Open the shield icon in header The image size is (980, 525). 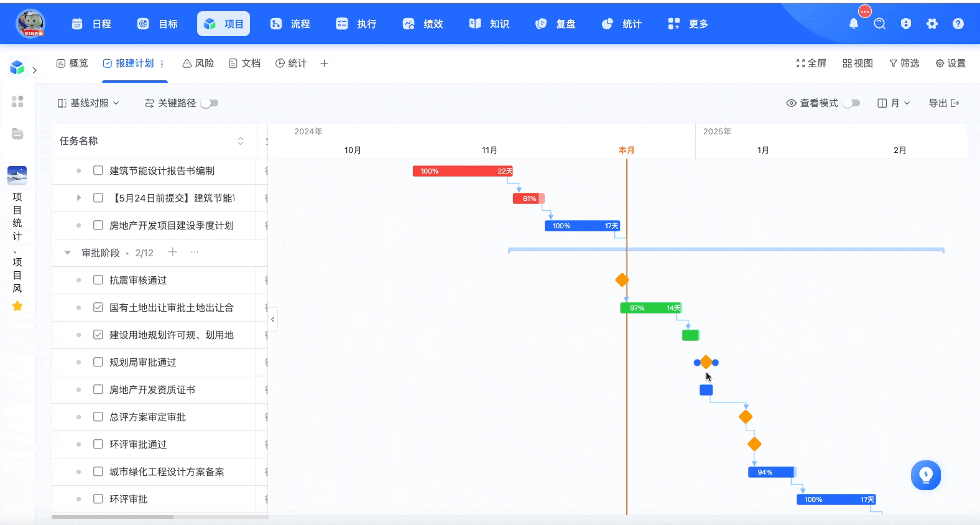(906, 24)
